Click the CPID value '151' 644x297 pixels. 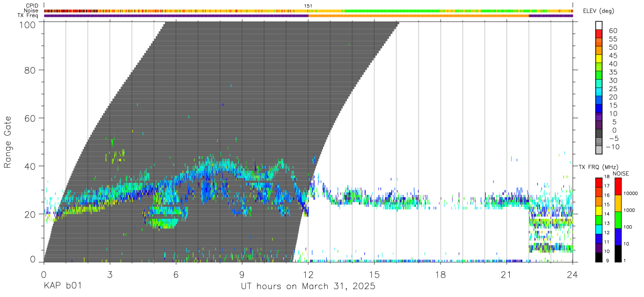coord(308,6)
